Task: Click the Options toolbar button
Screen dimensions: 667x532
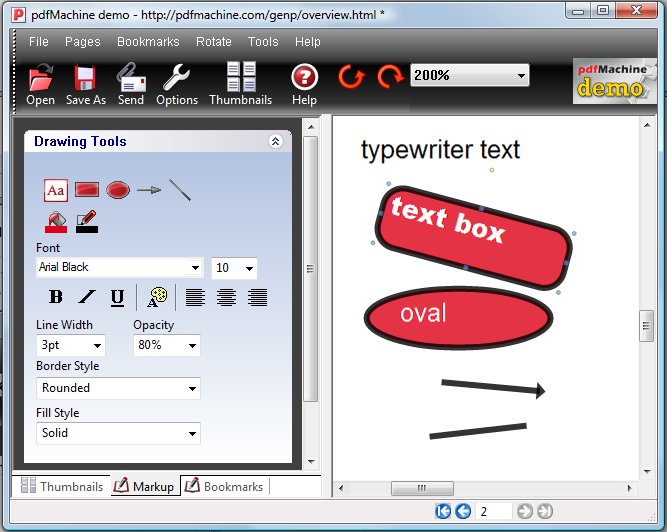Action: coord(177,85)
